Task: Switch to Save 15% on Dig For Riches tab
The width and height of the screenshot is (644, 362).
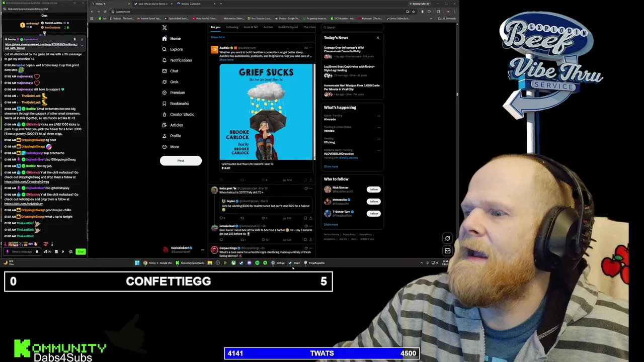Action: pos(152,4)
